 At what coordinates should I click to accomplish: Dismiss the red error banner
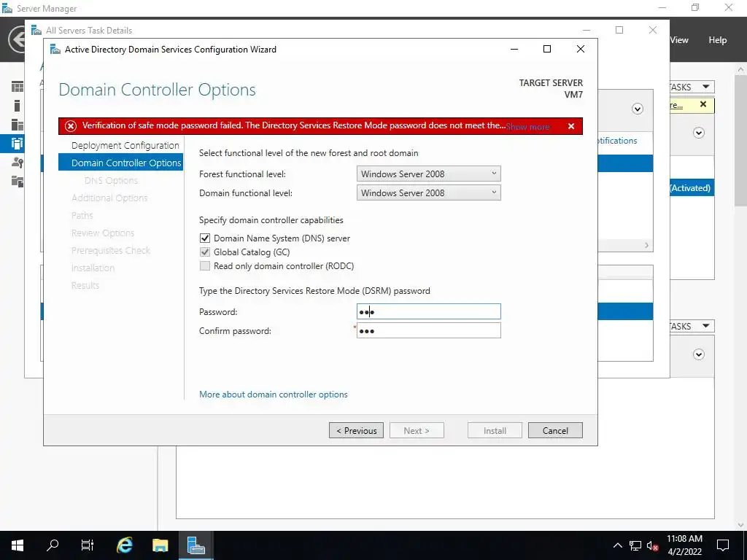571,126
